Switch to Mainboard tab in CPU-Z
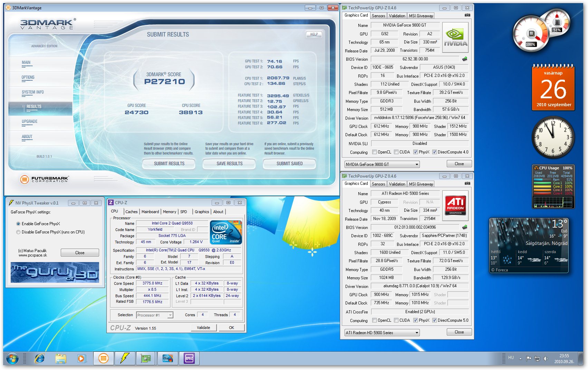588x370 pixels. point(150,212)
